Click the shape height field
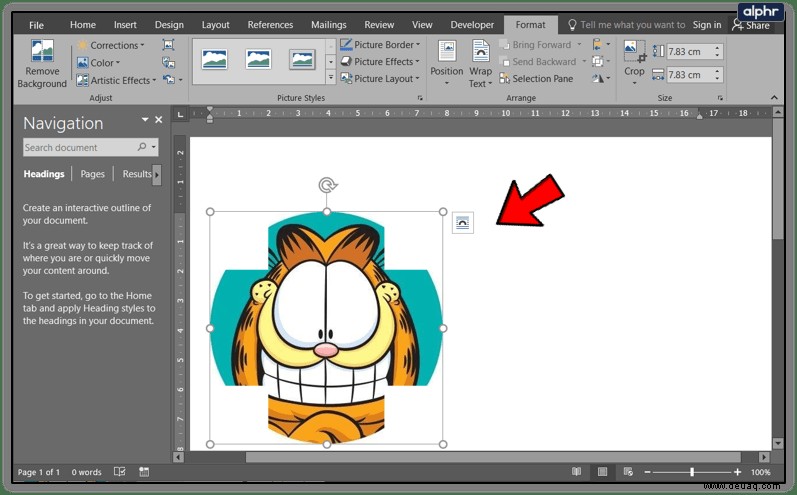Screen dimensions: 797x495 (689, 51)
